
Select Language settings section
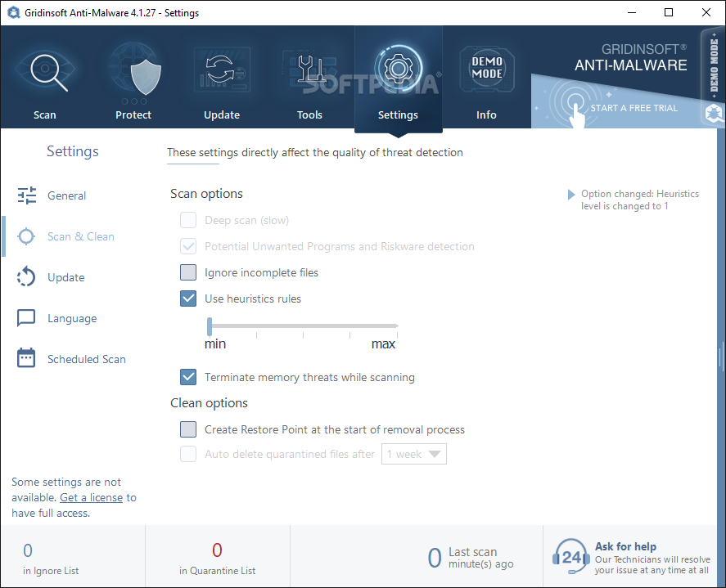pyautogui.click(x=72, y=318)
